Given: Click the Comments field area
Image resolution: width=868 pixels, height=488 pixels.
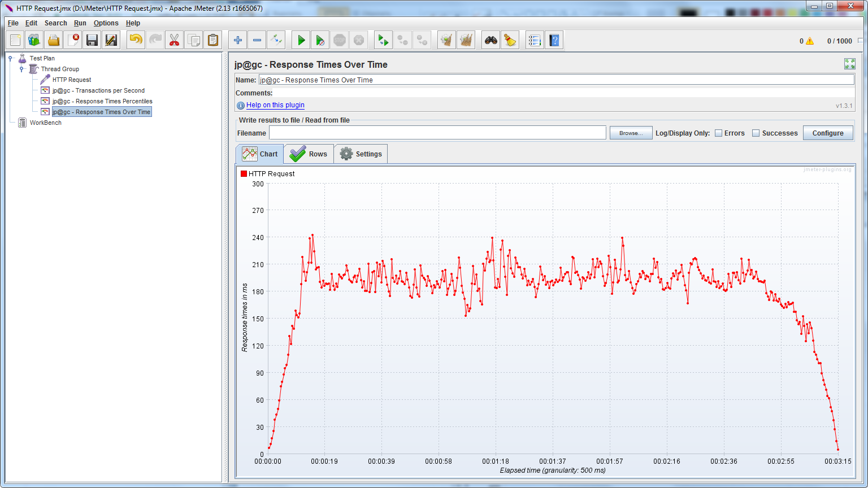Looking at the screenshot, I should [x=564, y=93].
